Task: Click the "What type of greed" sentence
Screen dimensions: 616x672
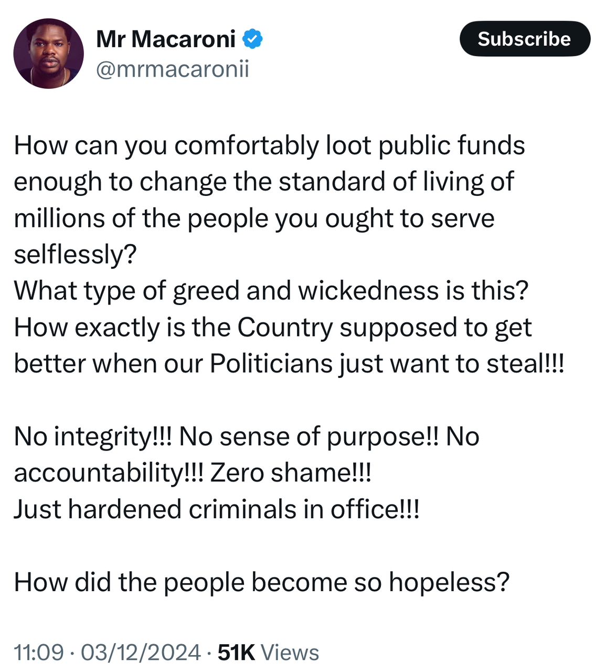Action: 271,290
